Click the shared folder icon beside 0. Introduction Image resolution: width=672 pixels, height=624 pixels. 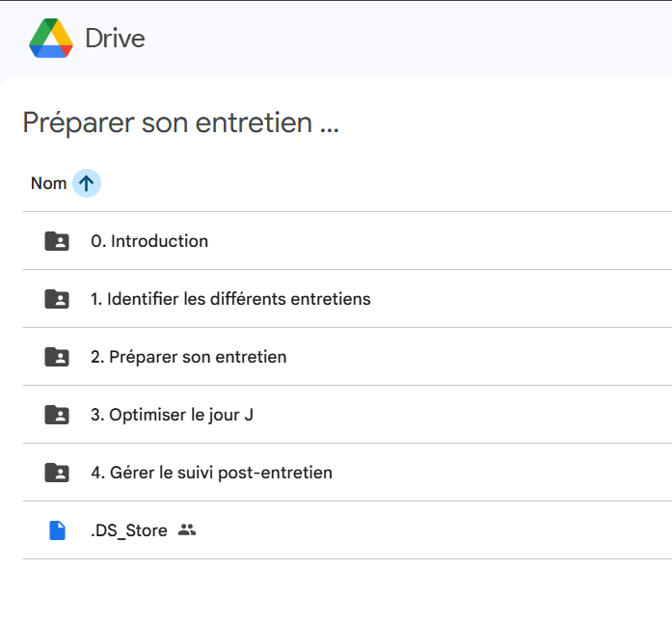tap(57, 241)
